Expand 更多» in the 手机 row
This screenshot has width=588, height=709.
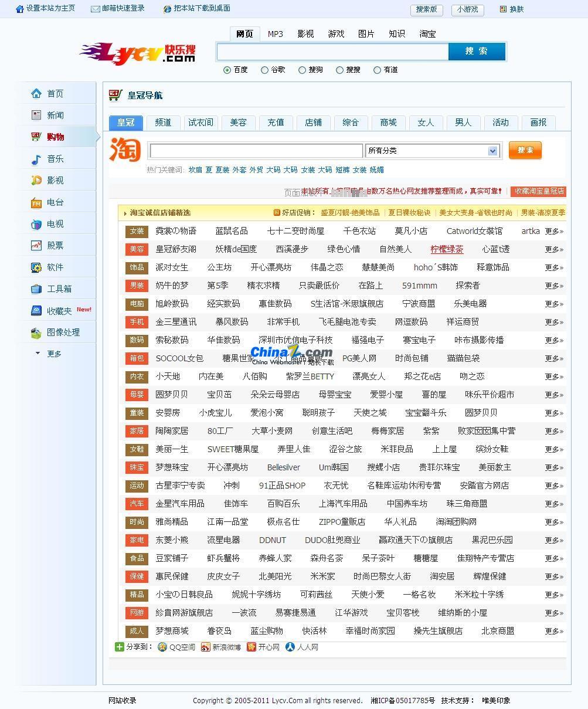pyautogui.click(x=554, y=322)
